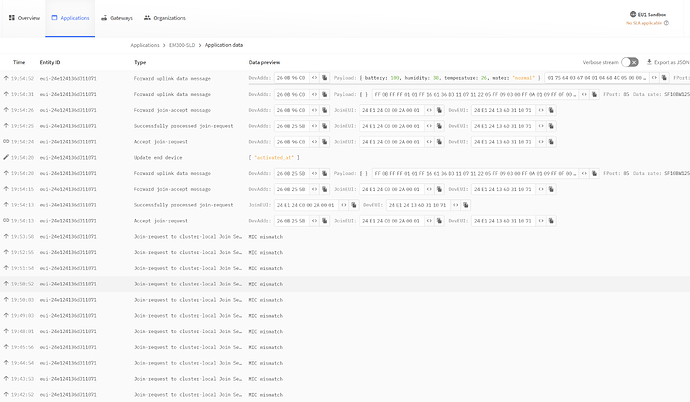The height and width of the screenshot is (402, 690).
Task: Copy the DevEUI in the 19:54:13 Successfully processed row
Action: [x=466, y=205]
